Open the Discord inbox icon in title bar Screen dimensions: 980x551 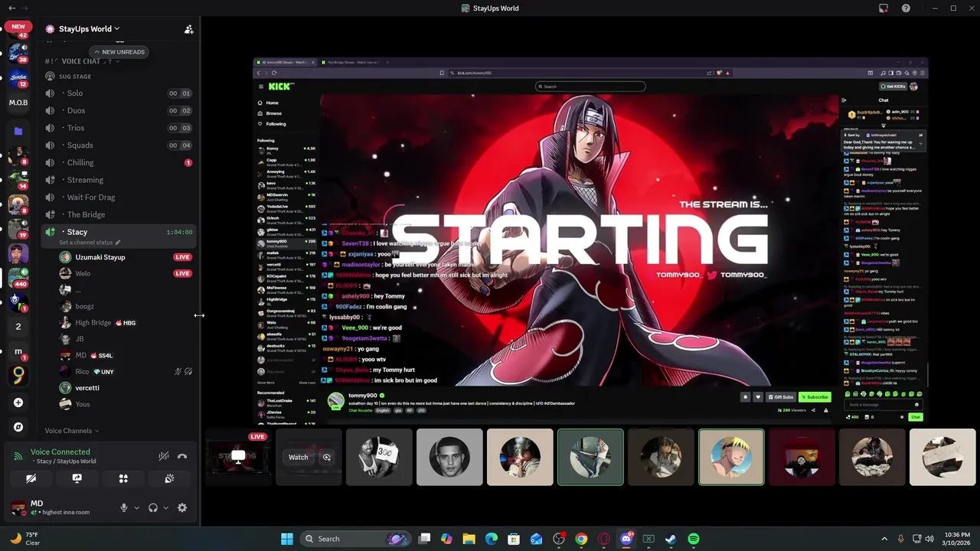pyautogui.click(x=884, y=8)
